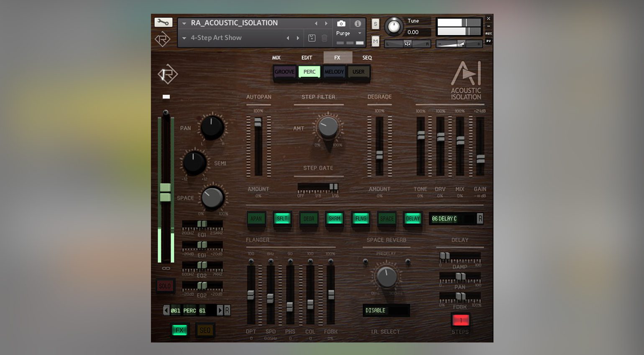Toggle the SOLO button
644x355 pixels.
pyautogui.click(x=165, y=286)
